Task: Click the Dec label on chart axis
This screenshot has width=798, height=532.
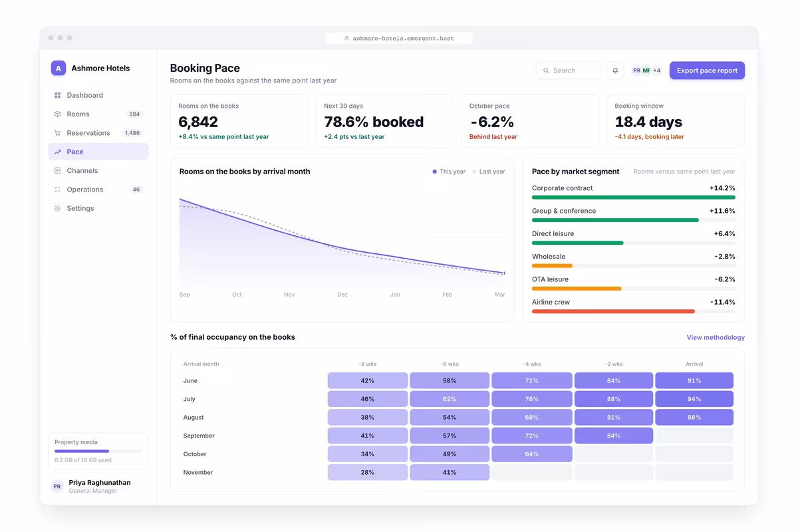Action: [x=342, y=295]
